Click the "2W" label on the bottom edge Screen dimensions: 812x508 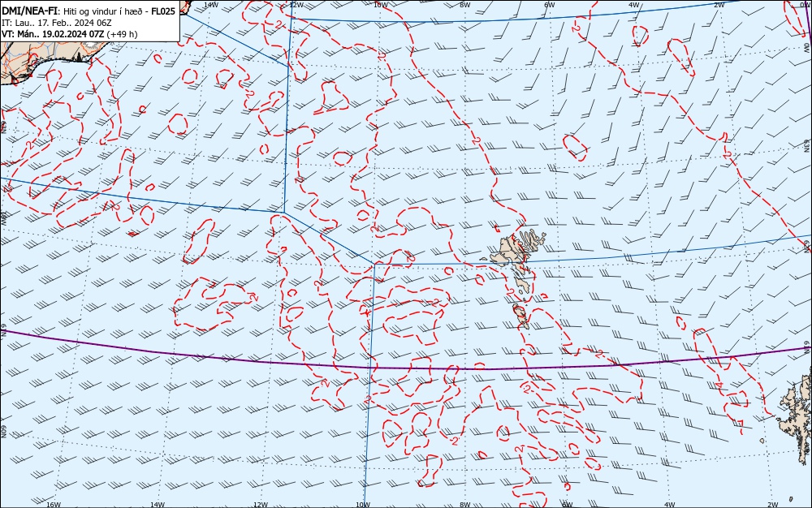coord(773,505)
